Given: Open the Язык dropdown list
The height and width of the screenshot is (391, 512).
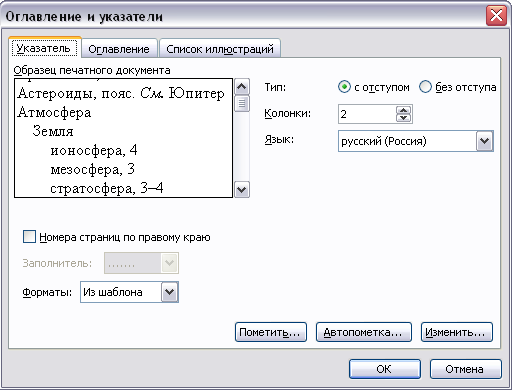Looking at the screenshot, I should pyautogui.click(x=484, y=141).
